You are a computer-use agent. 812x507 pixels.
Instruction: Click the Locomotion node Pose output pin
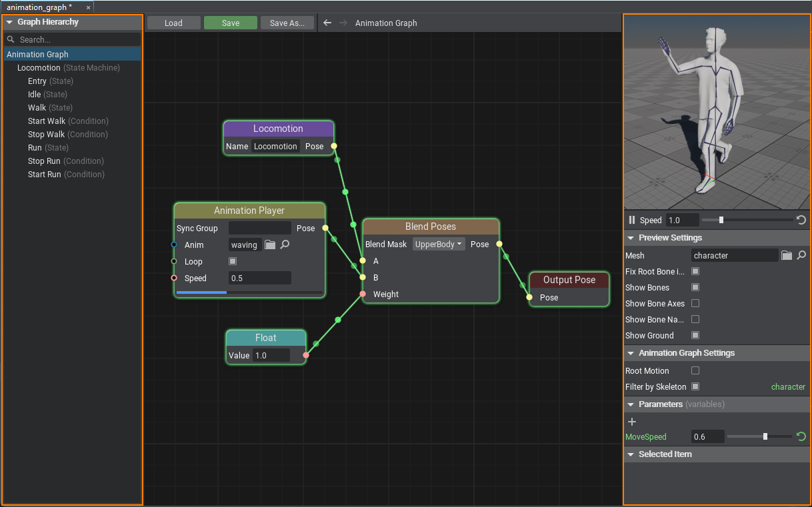tap(334, 146)
